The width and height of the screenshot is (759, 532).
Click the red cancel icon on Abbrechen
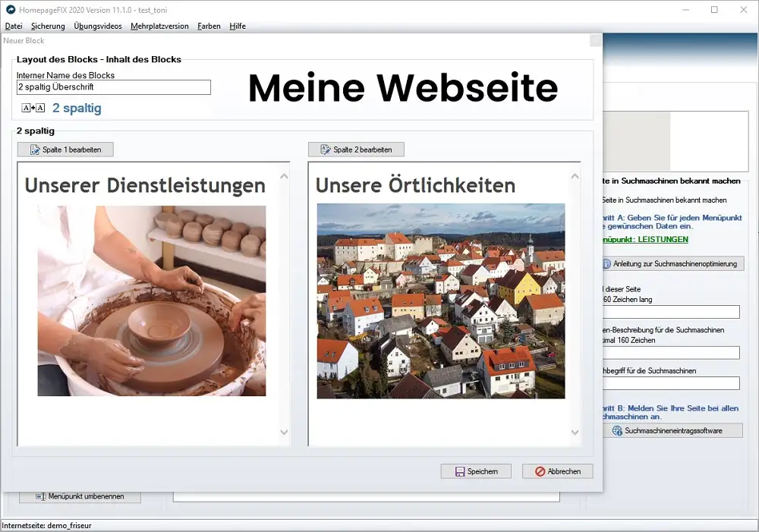click(540, 471)
